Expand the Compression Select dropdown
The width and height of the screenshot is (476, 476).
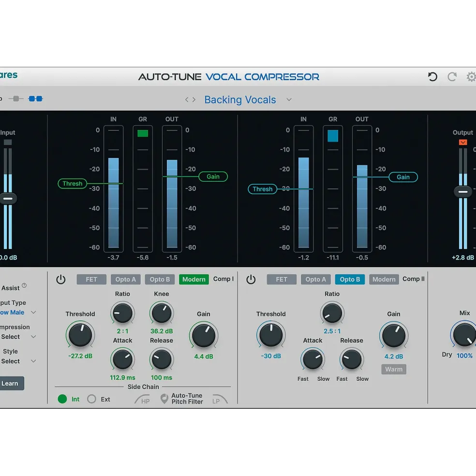[18, 337]
